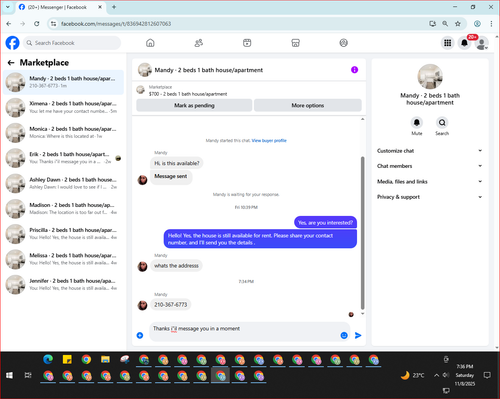Open Microsoft Edge from the taskbar
The height and width of the screenshot is (399, 500).
48,359
